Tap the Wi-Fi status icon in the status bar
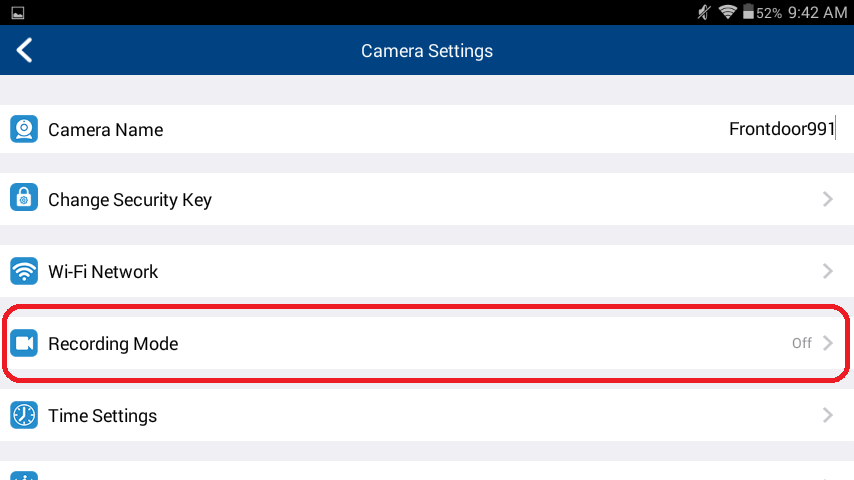 pyautogui.click(x=728, y=12)
